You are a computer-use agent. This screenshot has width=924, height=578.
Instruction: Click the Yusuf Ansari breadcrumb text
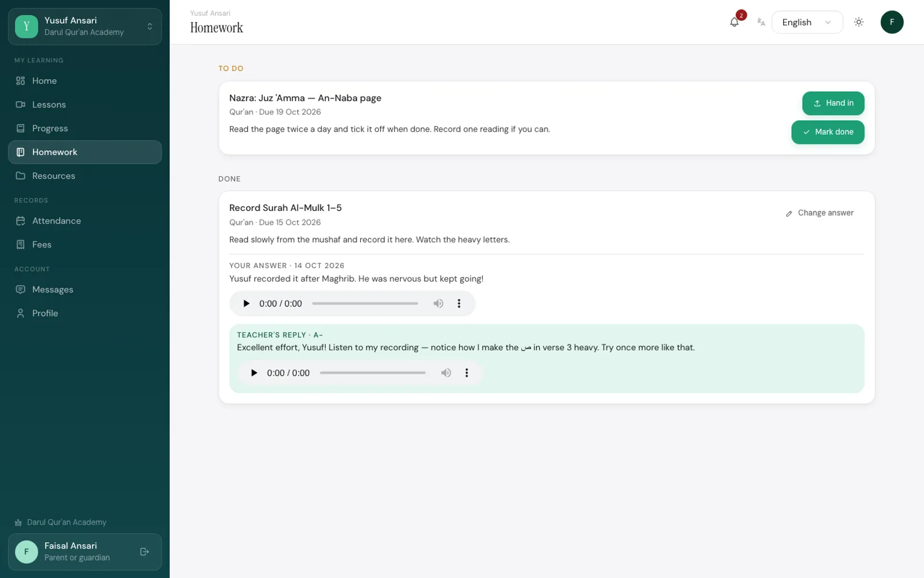(210, 13)
